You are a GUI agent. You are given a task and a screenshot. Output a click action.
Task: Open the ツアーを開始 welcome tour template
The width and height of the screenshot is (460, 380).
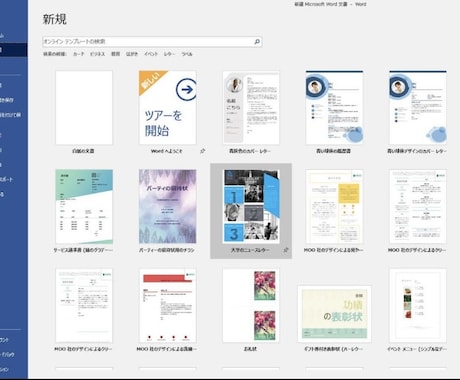pyautogui.click(x=167, y=107)
